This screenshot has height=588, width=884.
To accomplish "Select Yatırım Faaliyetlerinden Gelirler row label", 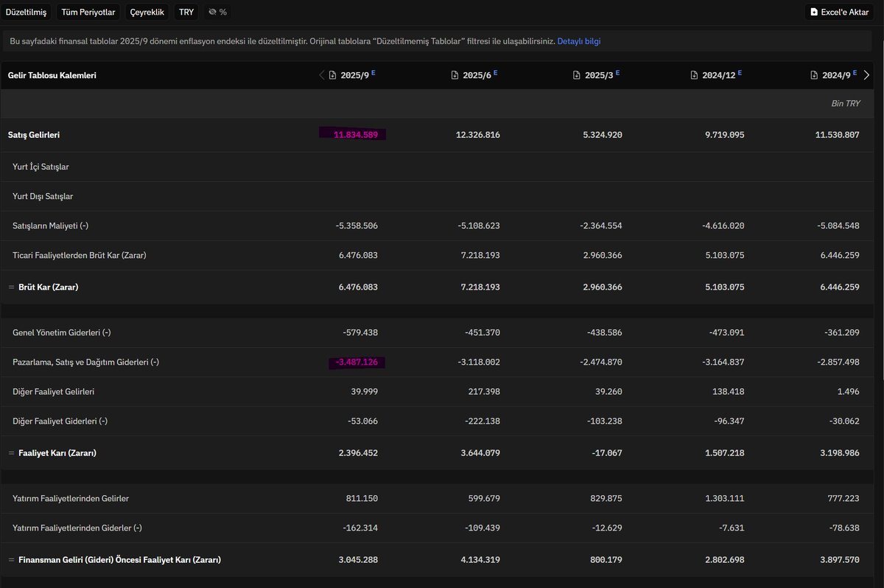I will point(71,499).
